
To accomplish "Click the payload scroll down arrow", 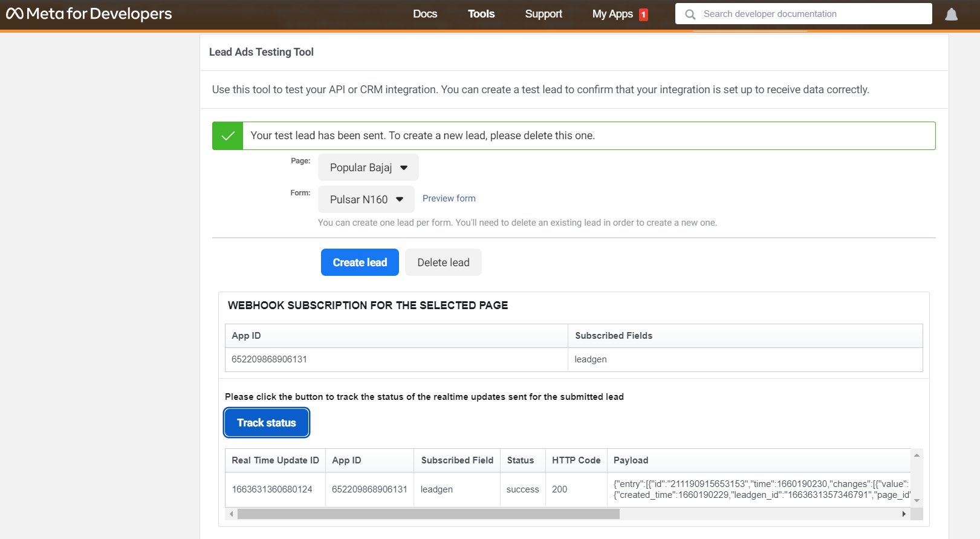I will (x=917, y=500).
